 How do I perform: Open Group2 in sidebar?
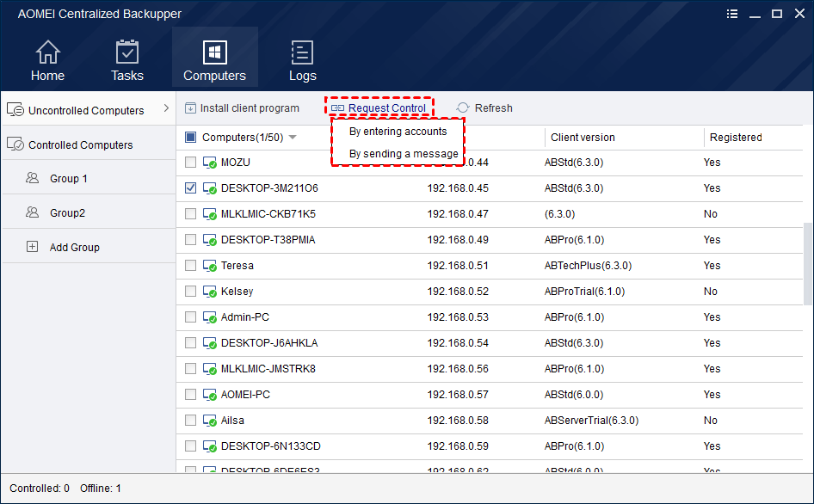click(x=88, y=212)
